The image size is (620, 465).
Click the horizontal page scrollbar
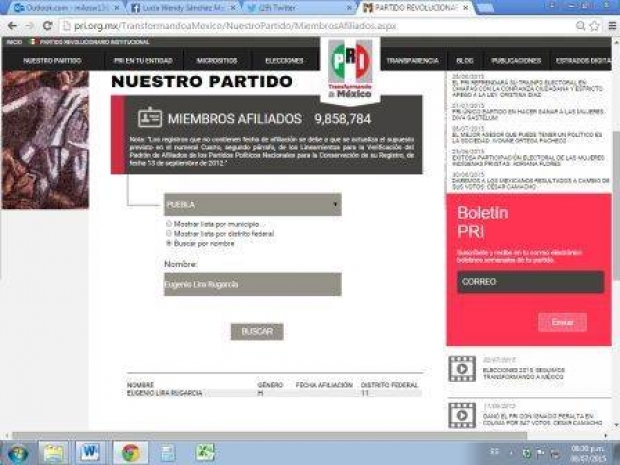pos(269,435)
